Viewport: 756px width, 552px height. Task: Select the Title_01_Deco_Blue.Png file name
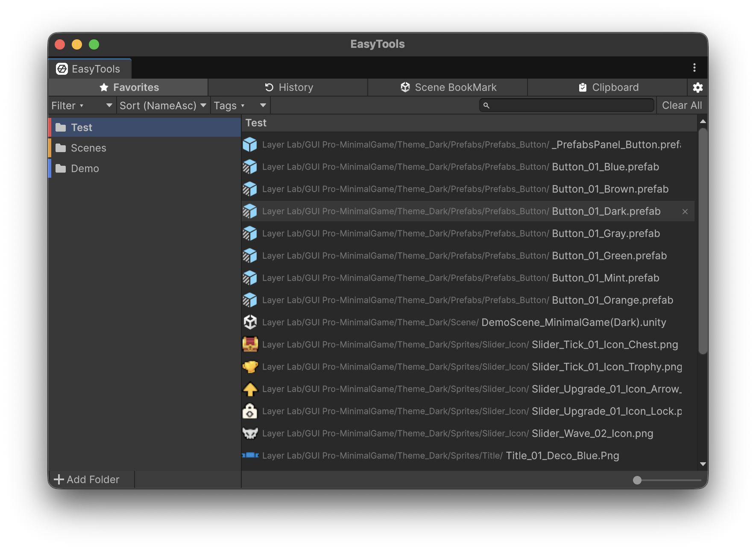coord(563,455)
